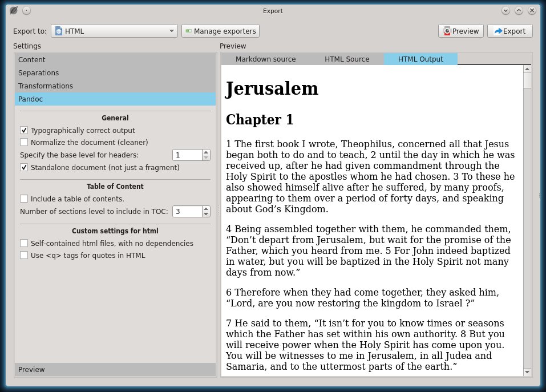Switch to Markdown source tab

(265, 59)
